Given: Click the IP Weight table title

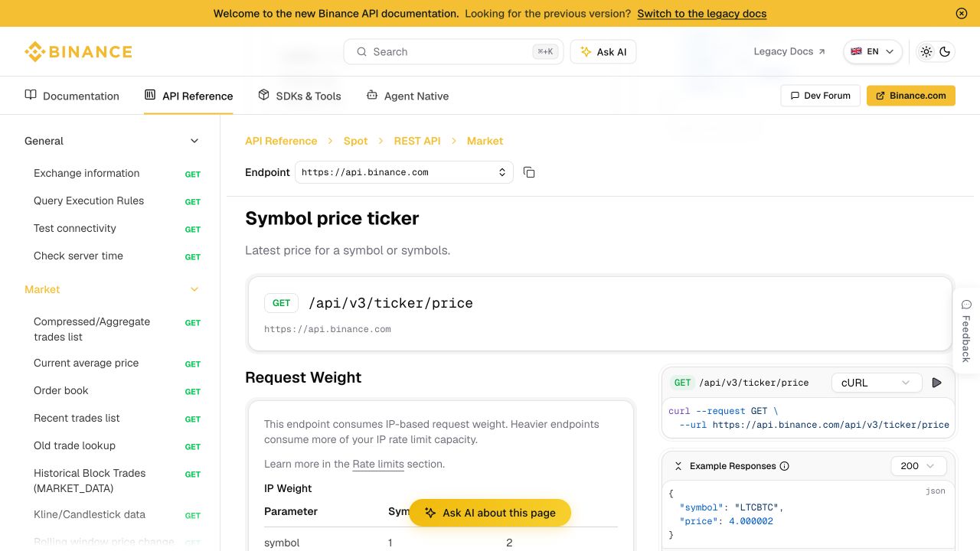Looking at the screenshot, I should (x=288, y=488).
